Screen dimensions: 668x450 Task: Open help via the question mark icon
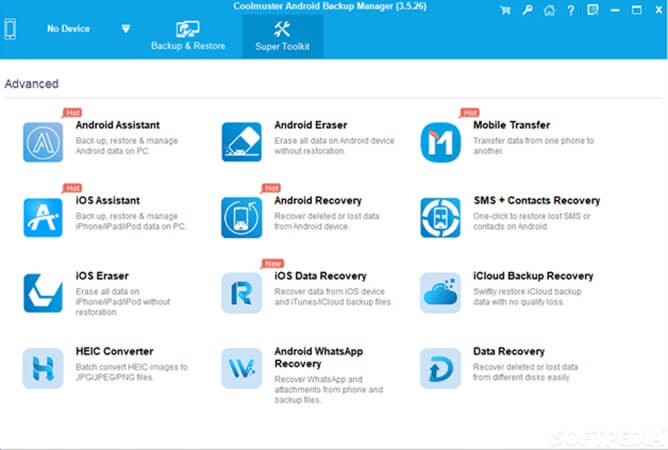[x=571, y=10]
